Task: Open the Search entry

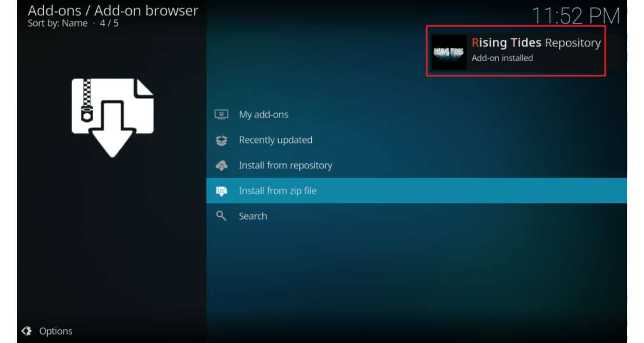Action: (416, 216)
